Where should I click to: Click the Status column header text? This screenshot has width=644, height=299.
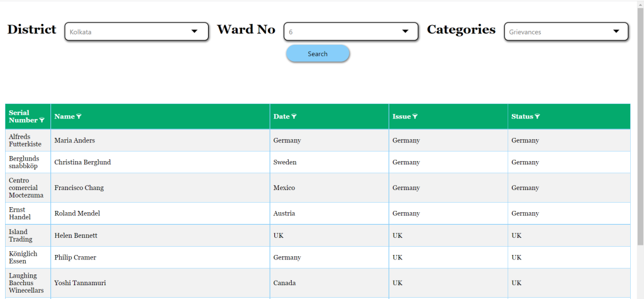[x=522, y=116]
